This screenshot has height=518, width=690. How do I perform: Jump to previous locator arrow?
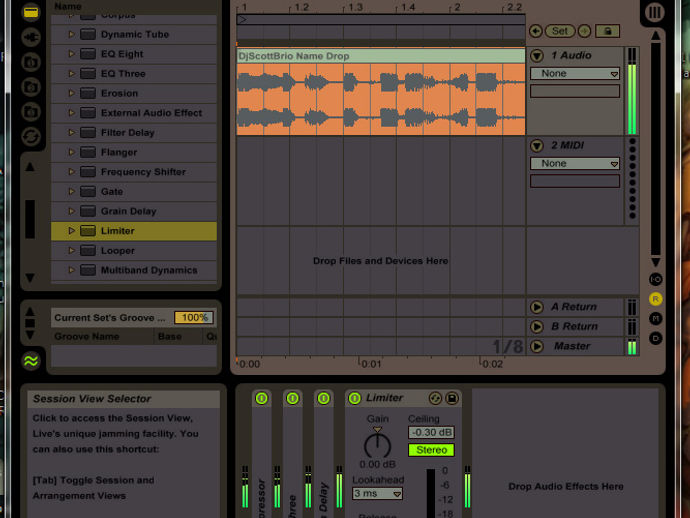click(536, 31)
